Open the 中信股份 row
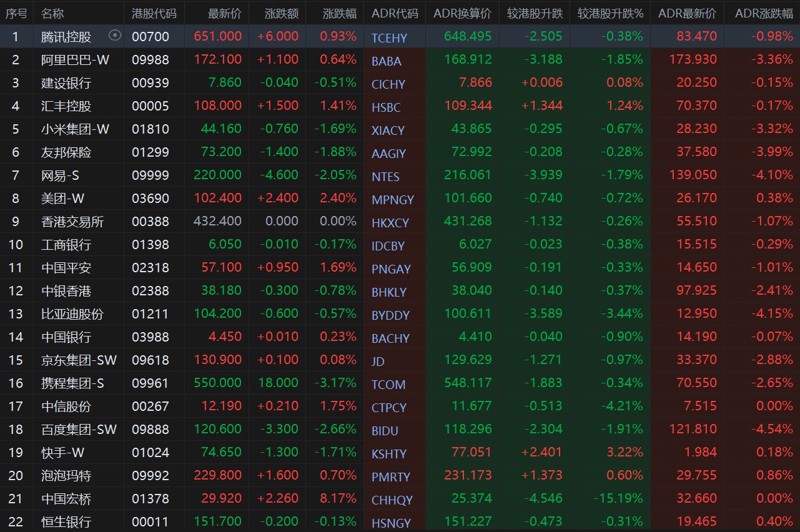Image resolution: width=800 pixels, height=532 pixels. (400, 406)
